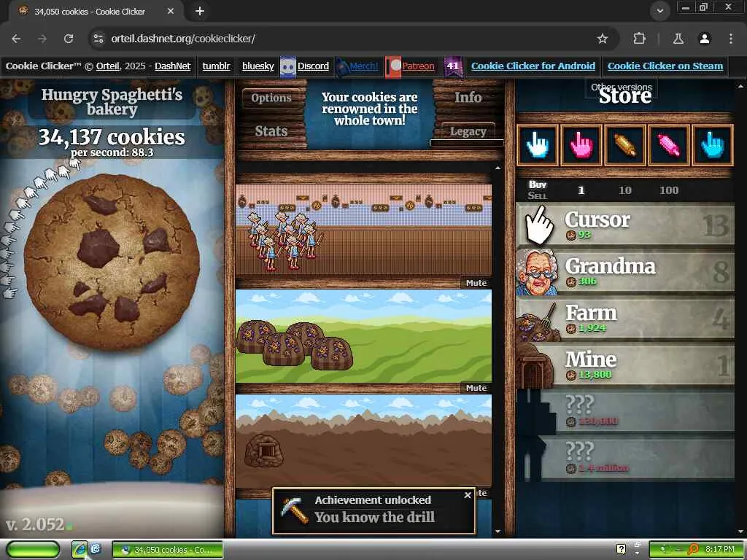Screen dimensions: 747x560
Task: Open Cookie Clicker on Steam link
Action: [x=665, y=66]
